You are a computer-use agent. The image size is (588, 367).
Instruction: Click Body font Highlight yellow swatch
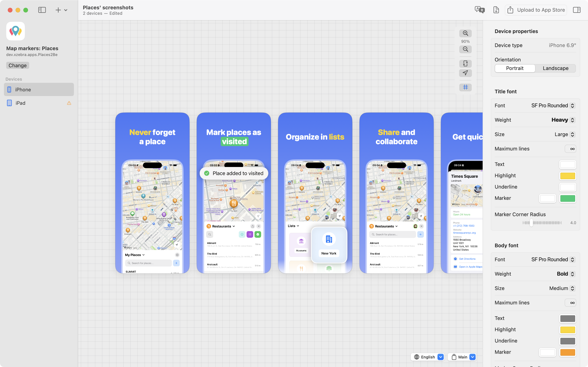(x=567, y=330)
